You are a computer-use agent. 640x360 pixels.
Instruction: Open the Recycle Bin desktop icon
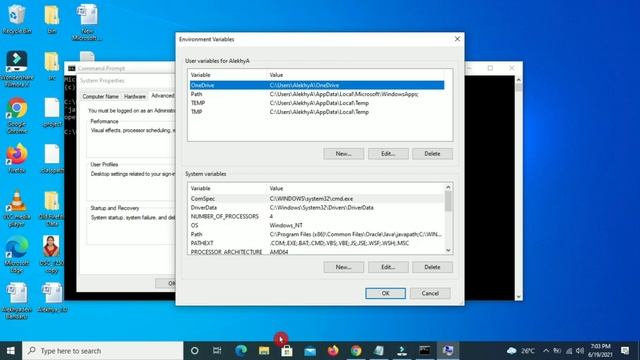[x=17, y=19]
